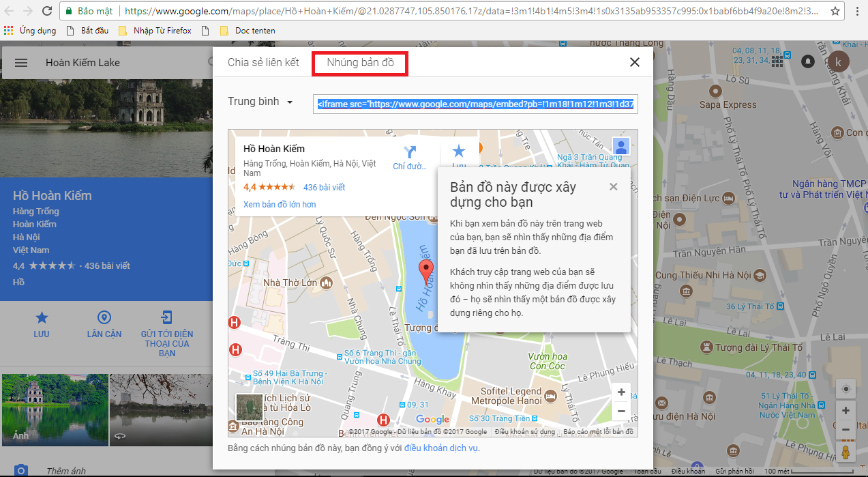Select the Nhúng bản đồ tab
868x477 pixels.
[x=360, y=63]
